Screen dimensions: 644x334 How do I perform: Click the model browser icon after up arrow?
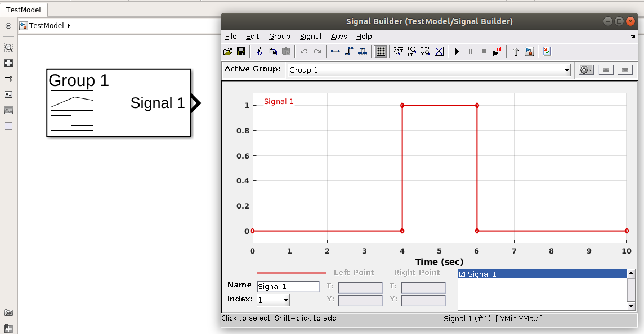[529, 51]
